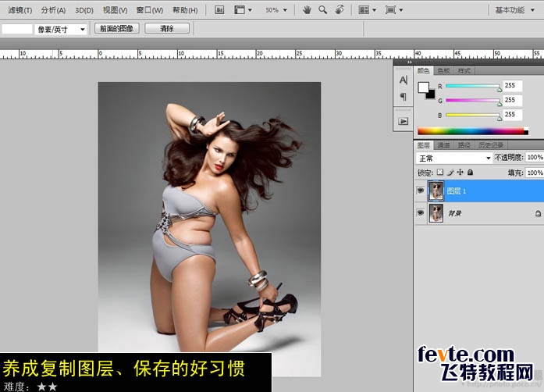Open the Arrange Documents icon menu
Image resolution: width=544 pixels, height=392 pixels.
coord(367,10)
